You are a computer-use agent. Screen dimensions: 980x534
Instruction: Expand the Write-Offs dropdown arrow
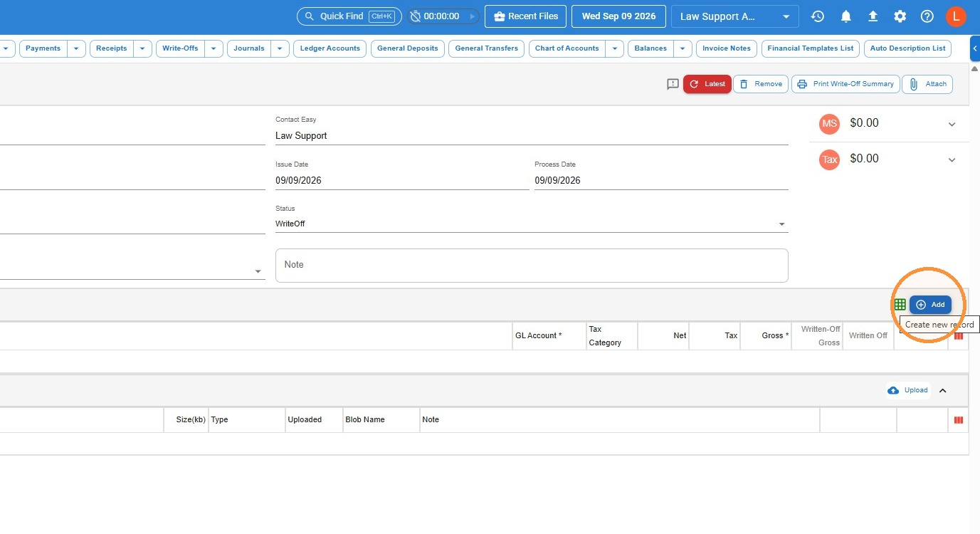[214, 48]
